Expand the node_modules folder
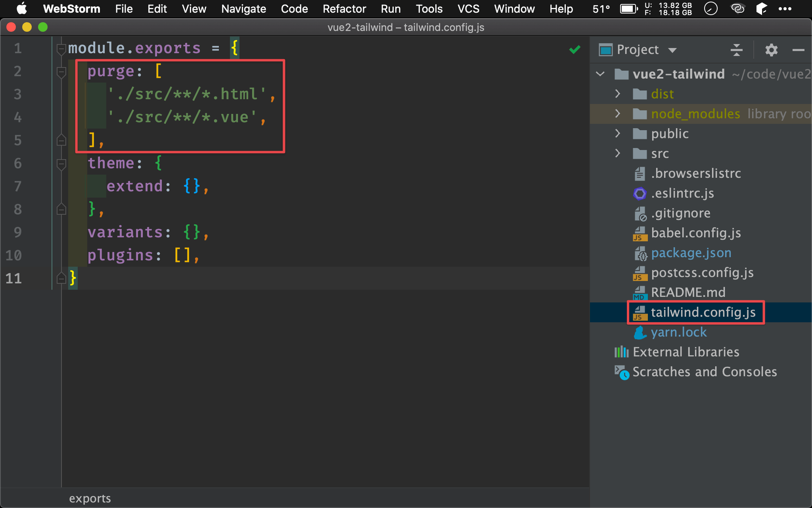The height and width of the screenshot is (508, 812). pos(617,114)
